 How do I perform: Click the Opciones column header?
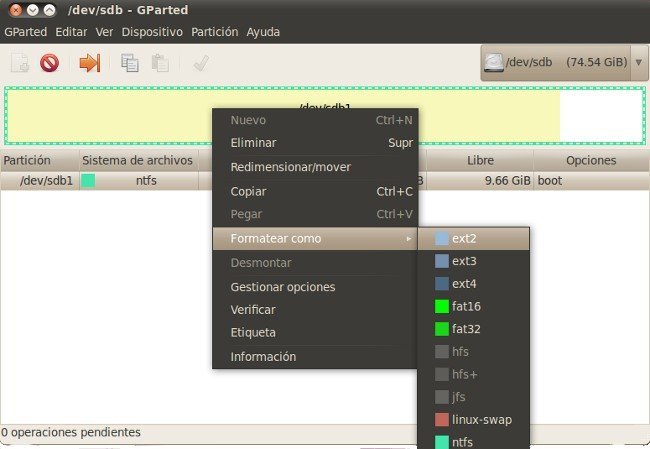590,160
